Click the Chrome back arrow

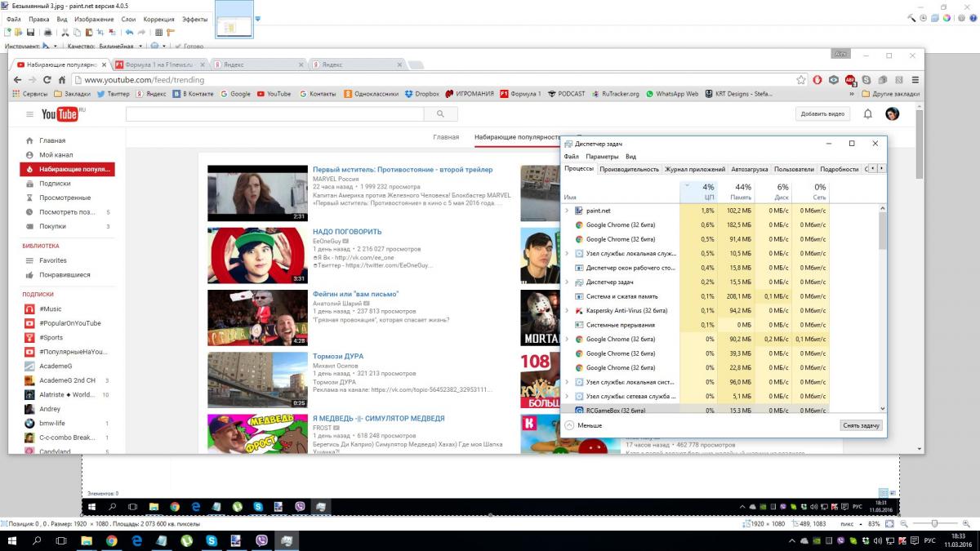(18, 80)
